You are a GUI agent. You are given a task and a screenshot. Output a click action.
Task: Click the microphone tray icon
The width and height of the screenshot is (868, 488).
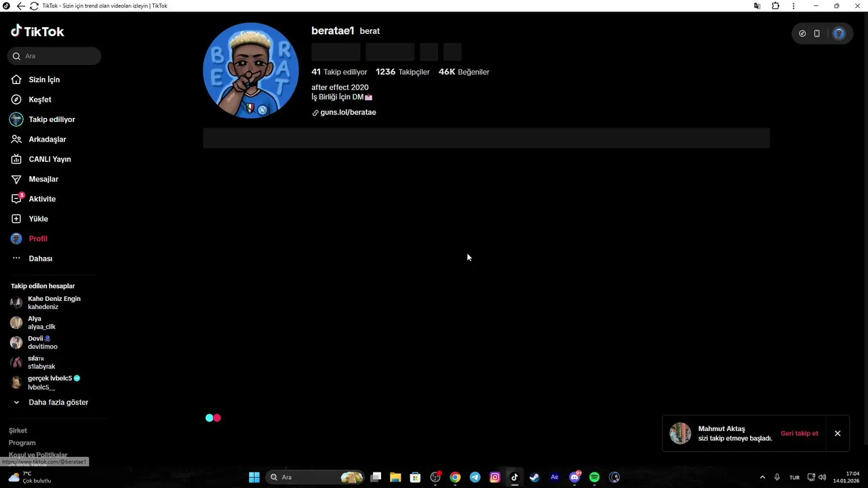pos(777,477)
